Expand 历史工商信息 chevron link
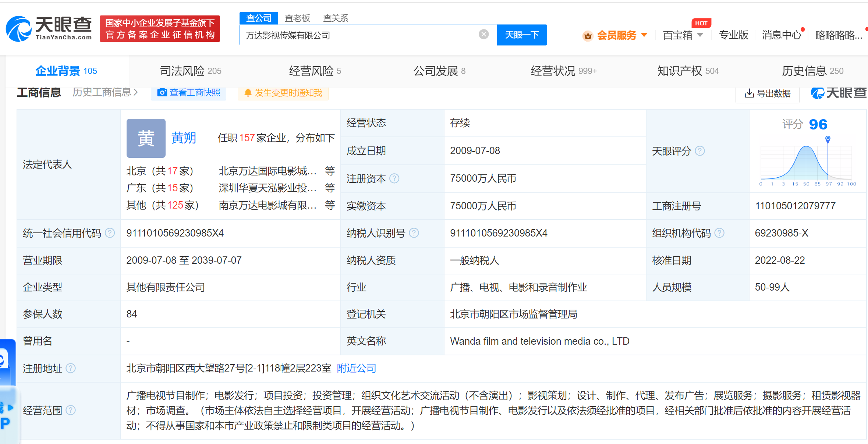This screenshot has height=444, width=868. pyautogui.click(x=105, y=92)
